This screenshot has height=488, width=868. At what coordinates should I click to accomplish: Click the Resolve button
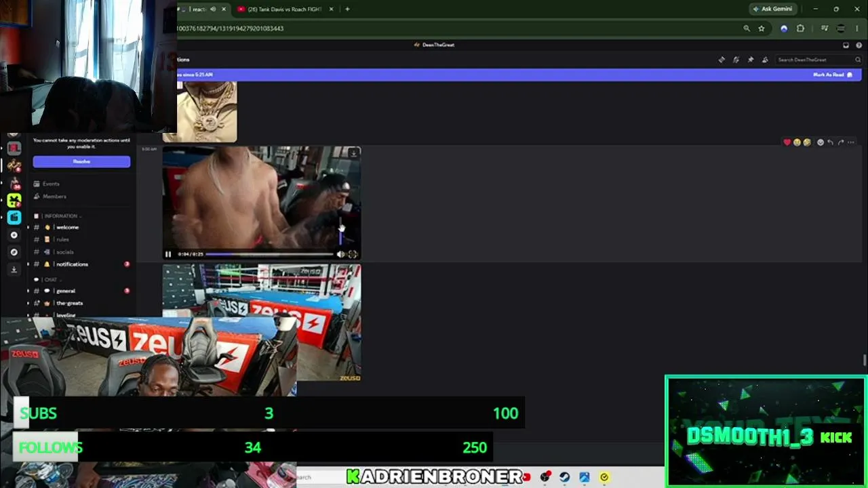click(81, 161)
